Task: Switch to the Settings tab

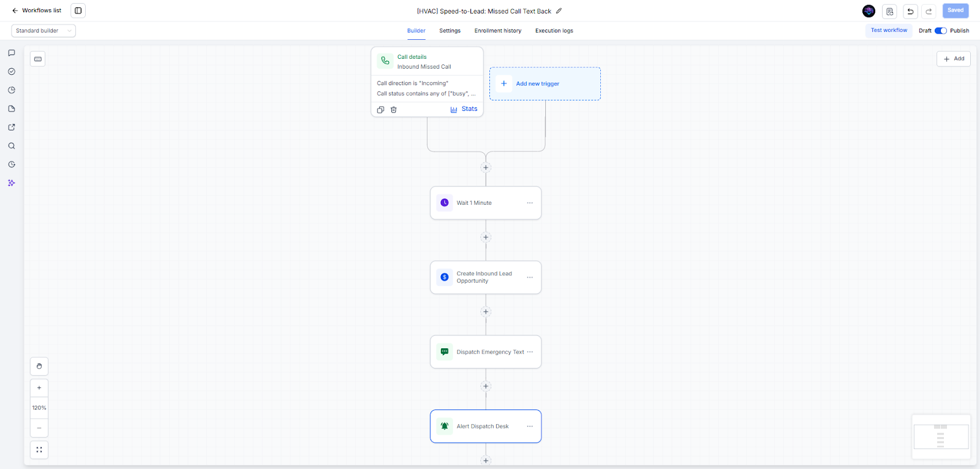Action: click(x=450, y=31)
